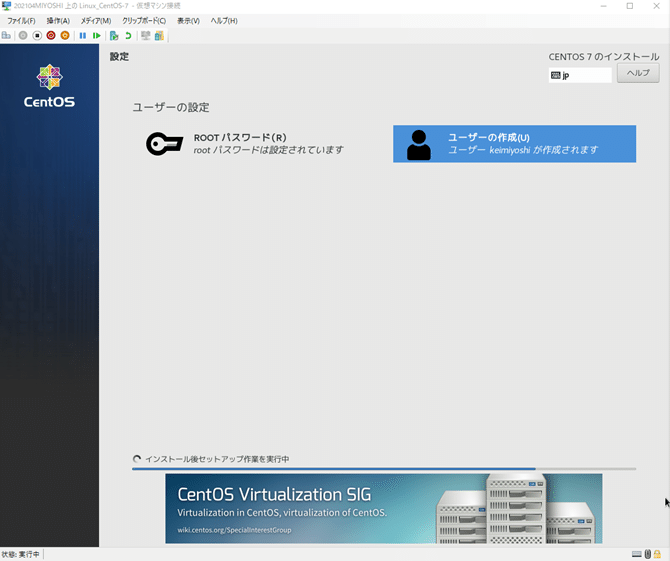
Task: Open the ファイル(F) menu
Action: (x=21, y=21)
